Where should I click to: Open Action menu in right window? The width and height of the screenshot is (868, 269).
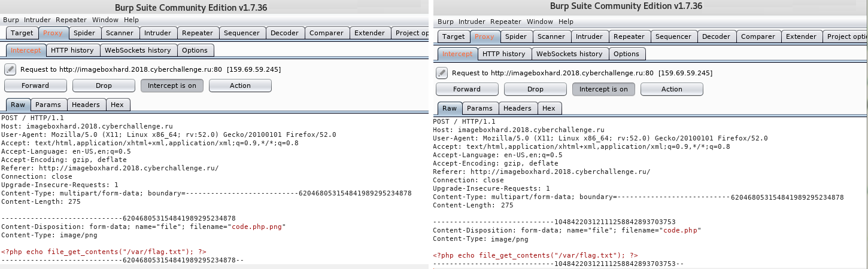coord(672,89)
